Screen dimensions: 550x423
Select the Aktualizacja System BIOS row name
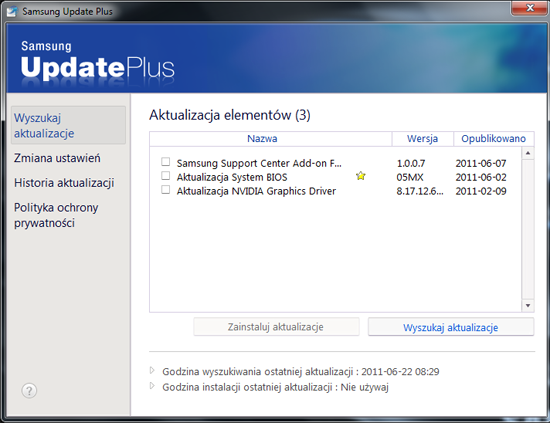[232, 177]
